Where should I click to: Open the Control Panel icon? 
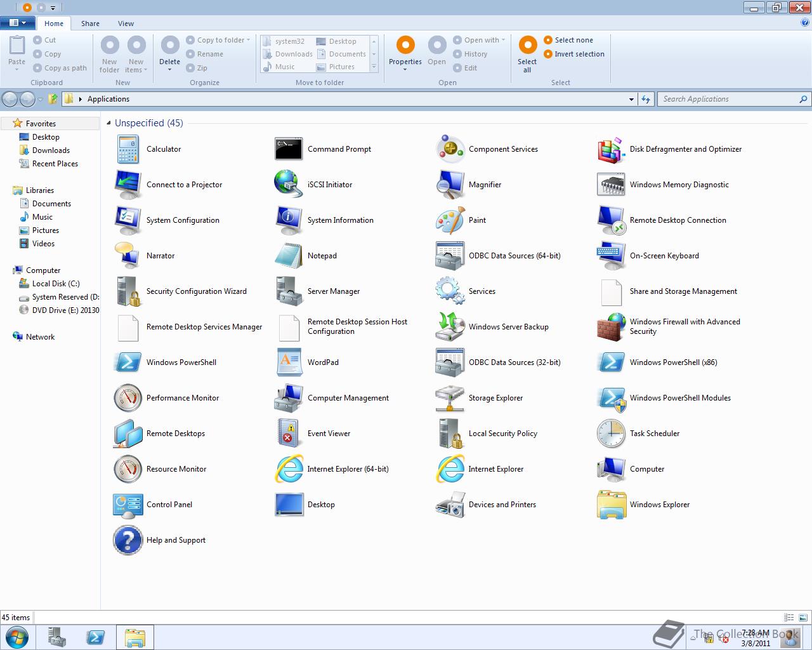point(128,505)
